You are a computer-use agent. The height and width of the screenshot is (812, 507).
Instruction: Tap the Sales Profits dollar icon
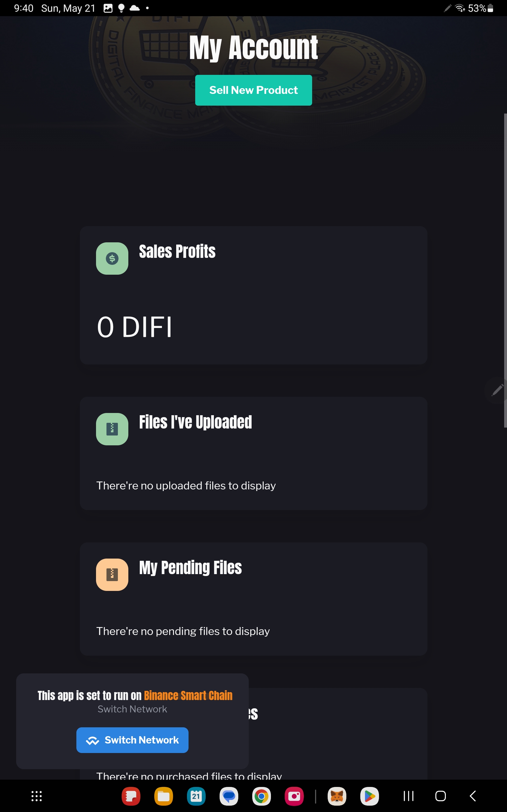click(x=112, y=259)
